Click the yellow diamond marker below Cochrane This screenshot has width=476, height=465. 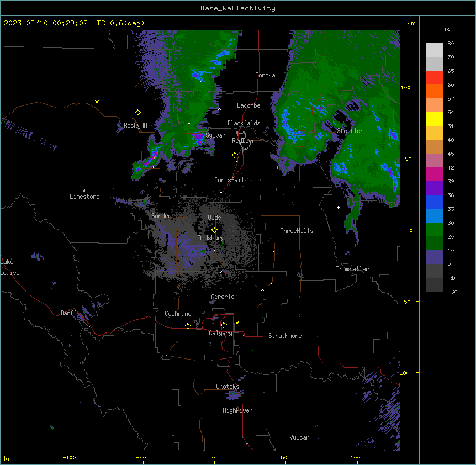click(x=188, y=326)
